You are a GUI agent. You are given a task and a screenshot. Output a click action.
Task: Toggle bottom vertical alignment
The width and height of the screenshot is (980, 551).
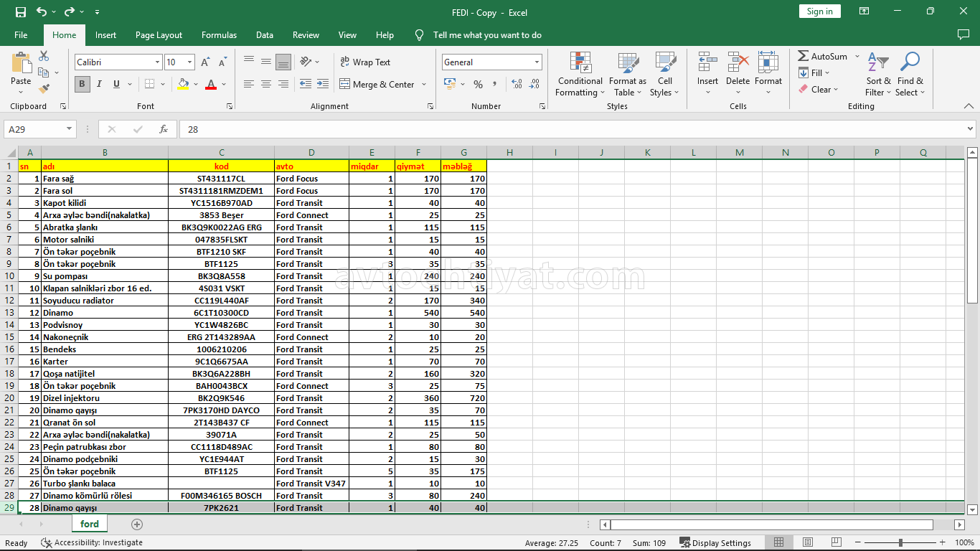pyautogui.click(x=283, y=62)
